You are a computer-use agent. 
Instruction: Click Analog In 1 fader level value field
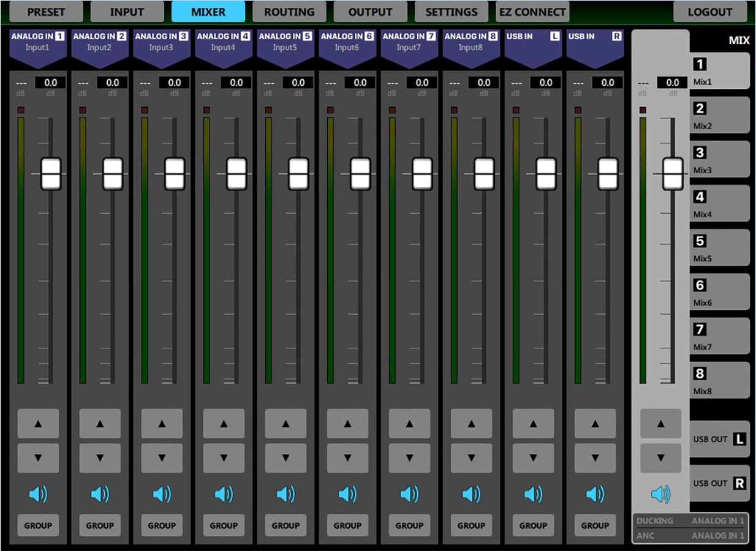coord(50,83)
